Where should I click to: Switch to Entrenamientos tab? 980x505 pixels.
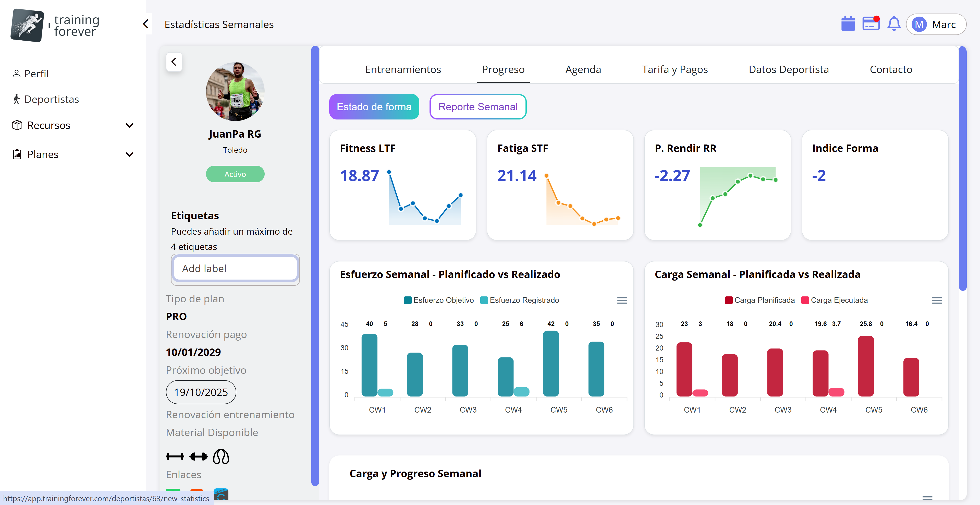[403, 69]
